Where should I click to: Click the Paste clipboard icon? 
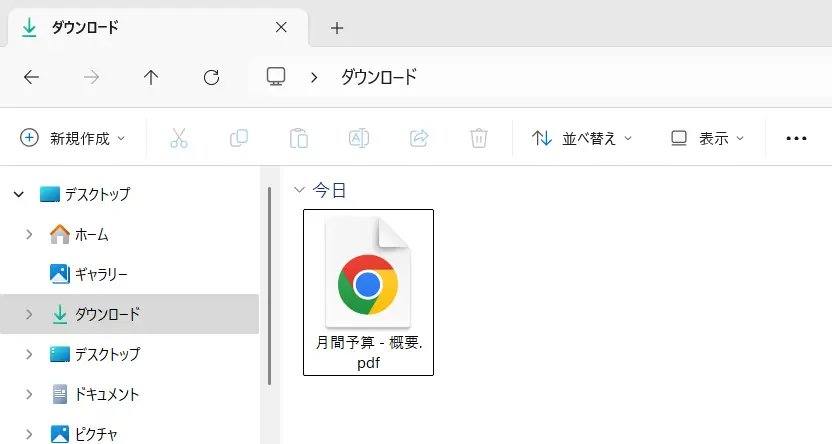coord(299,138)
